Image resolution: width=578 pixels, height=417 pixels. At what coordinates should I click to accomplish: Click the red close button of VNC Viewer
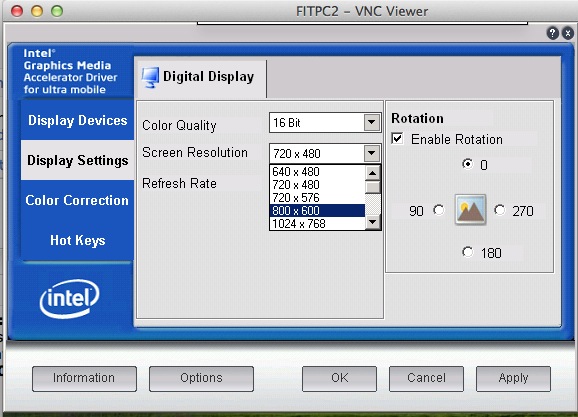(17, 11)
